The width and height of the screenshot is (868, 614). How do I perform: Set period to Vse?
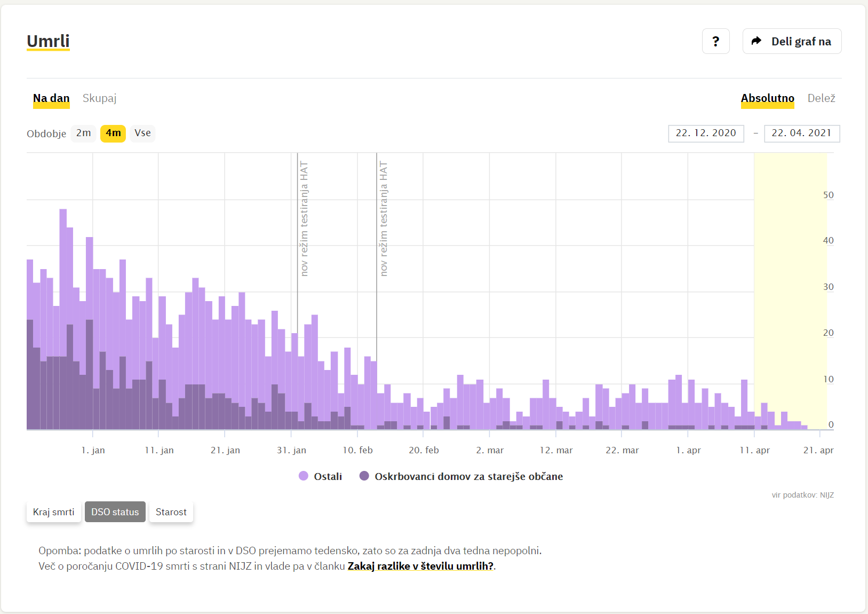[x=142, y=133]
